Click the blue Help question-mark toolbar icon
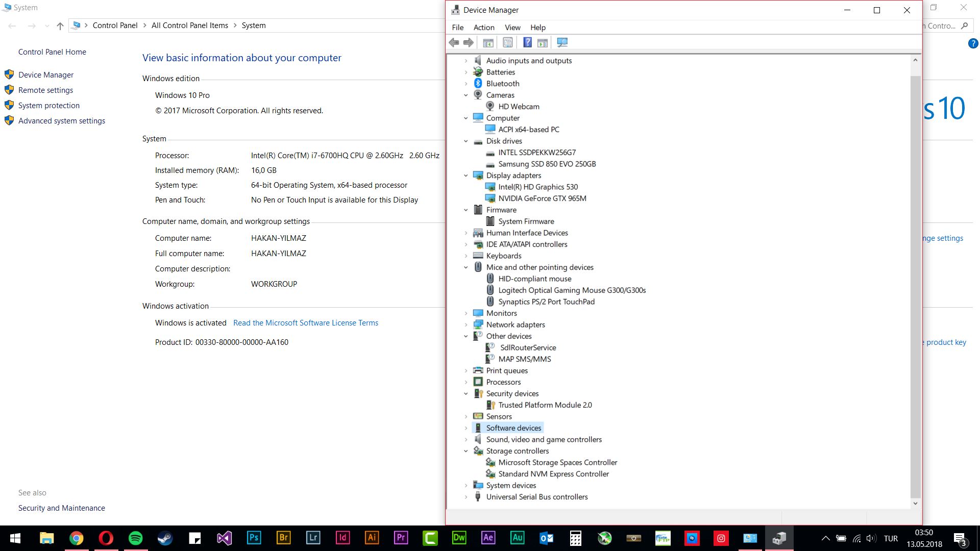The image size is (980, 551). click(527, 43)
